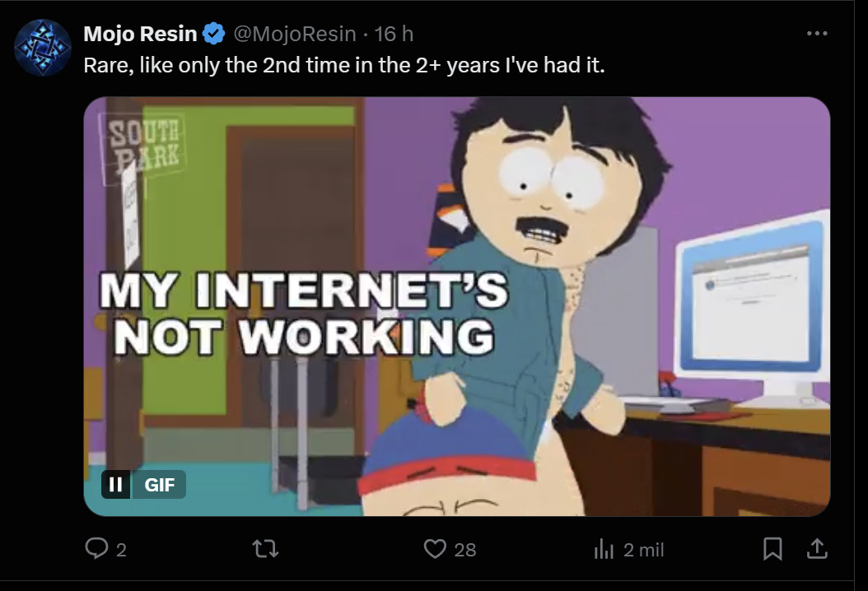Image resolution: width=868 pixels, height=591 pixels.
Task: Open the three-dot more options menu
Action: [817, 34]
